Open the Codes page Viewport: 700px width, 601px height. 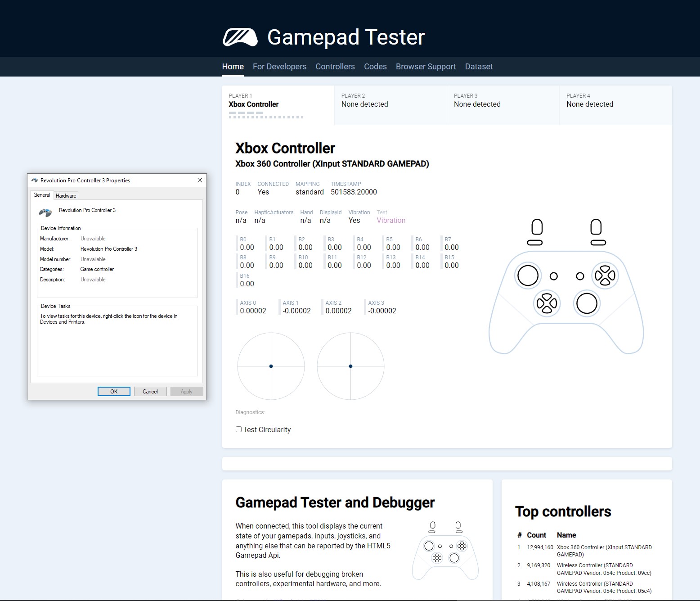click(x=375, y=67)
